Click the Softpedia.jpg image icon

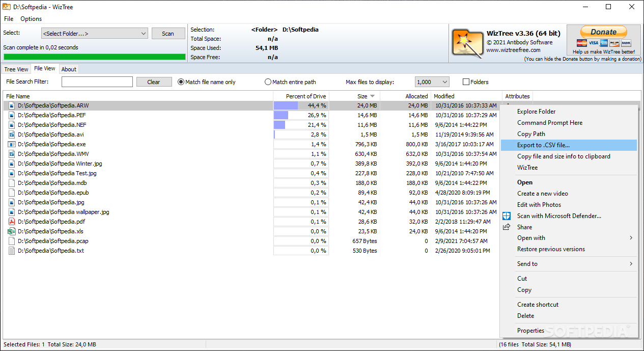(x=12, y=203)
